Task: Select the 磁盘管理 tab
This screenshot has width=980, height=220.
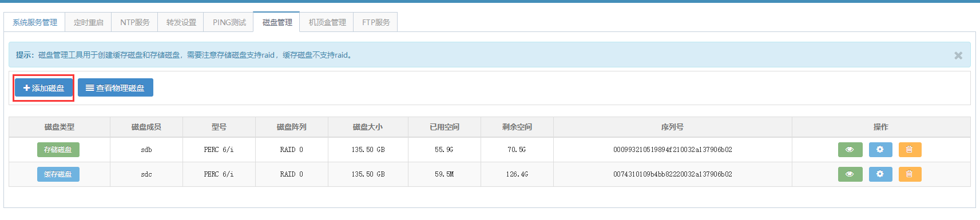Action: click(277, 22)
